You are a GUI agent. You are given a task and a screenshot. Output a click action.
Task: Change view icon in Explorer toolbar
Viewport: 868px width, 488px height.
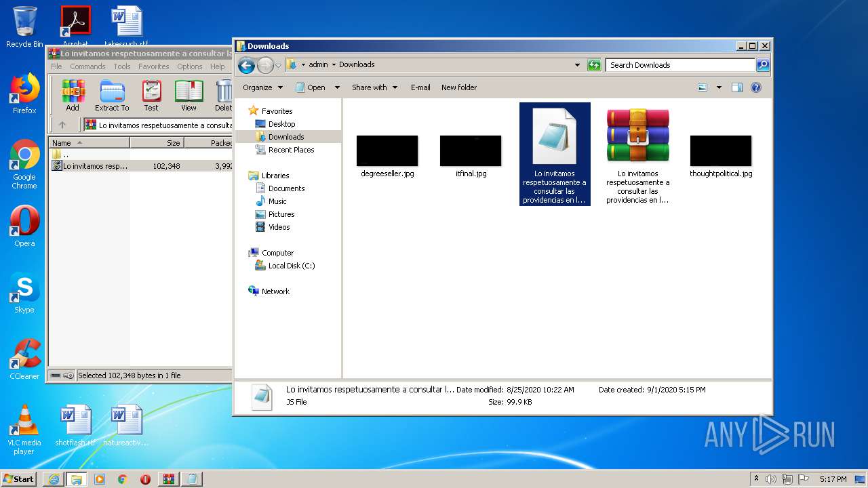click(x=703, y=87)
